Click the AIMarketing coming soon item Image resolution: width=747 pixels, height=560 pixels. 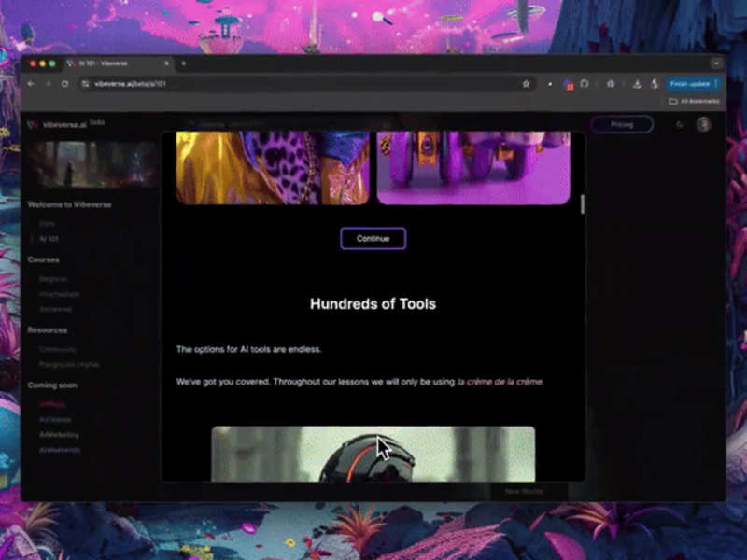tap(59, 435)
